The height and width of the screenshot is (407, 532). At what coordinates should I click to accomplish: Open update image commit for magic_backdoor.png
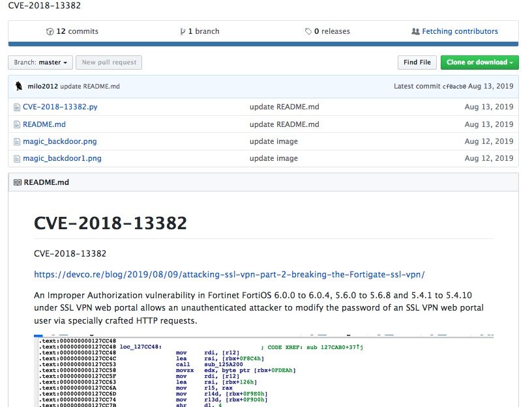[274, 141]
